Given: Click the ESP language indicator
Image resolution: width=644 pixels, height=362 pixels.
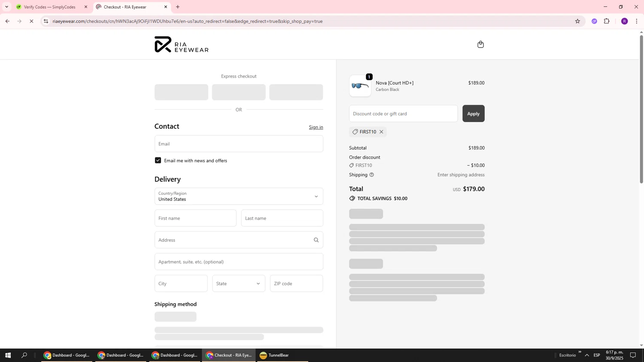Looking at the screenshot, I should [597, 355].
